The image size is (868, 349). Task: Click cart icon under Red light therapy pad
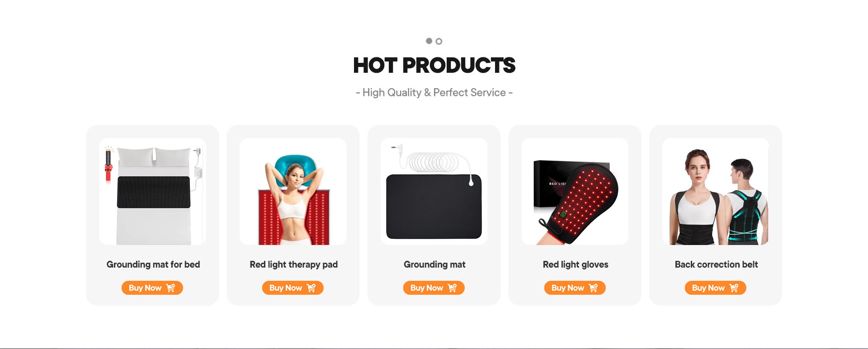tap(311, 288)
